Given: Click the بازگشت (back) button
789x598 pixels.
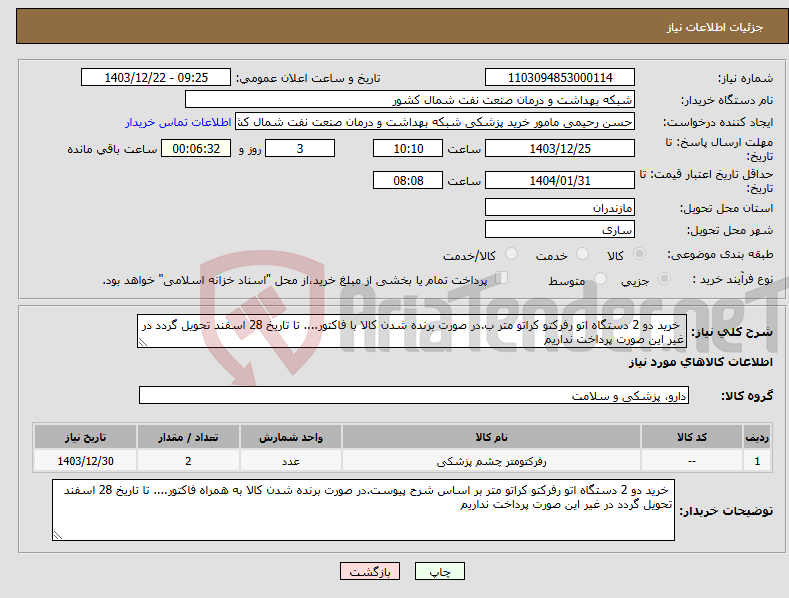Looking at the screenshot, I should click(370, 571).
